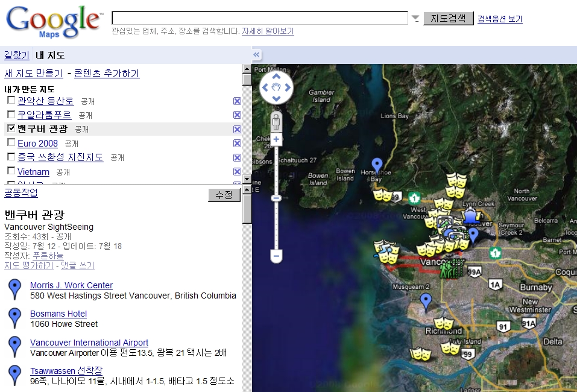Click the 수정 edit button
This screenshot has width=577, height=392.
click(224, 195)
